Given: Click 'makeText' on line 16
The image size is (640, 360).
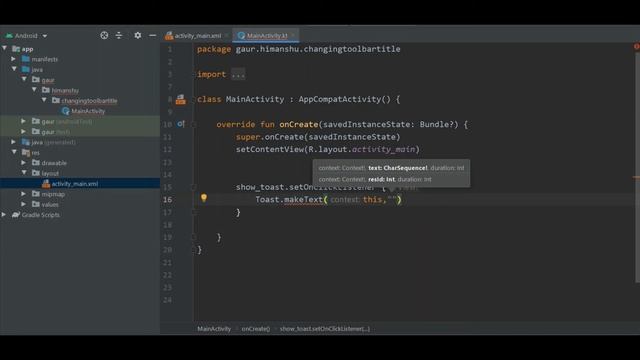Looking at the screenshot, I should click(303, 200).
